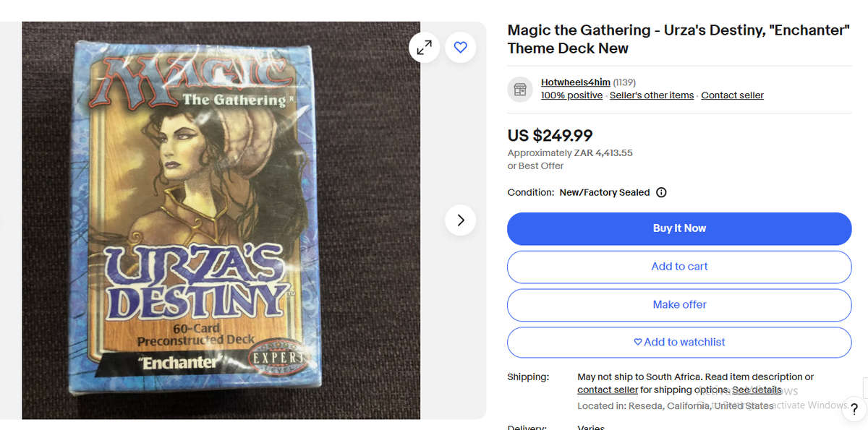The width and height of the screenshot is (868, 430).
Task: Visit the Hotwheels4him seller profile
Action: (x=575, y=82)
